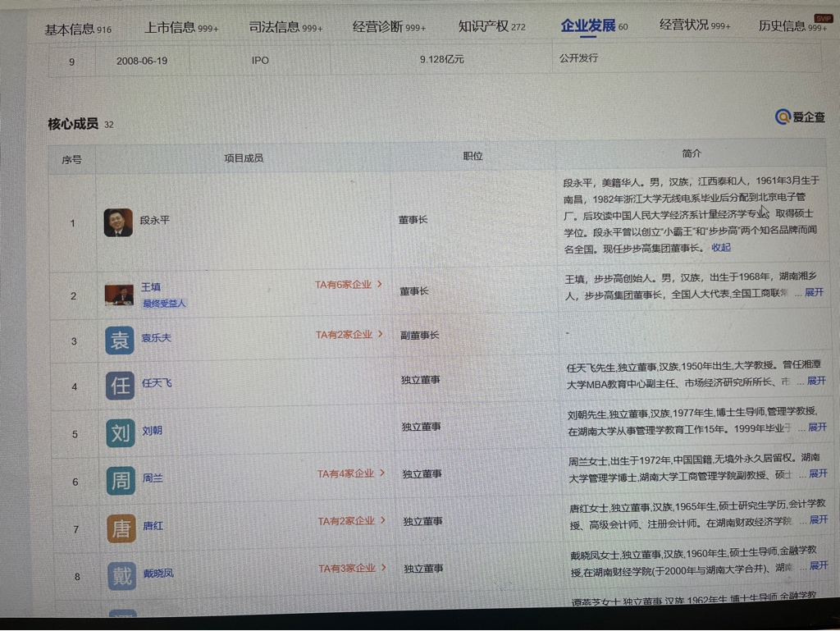Screen dimensions: 840x631
Task: Open the 经营状况 tab
Action: [x=694, y=25]
